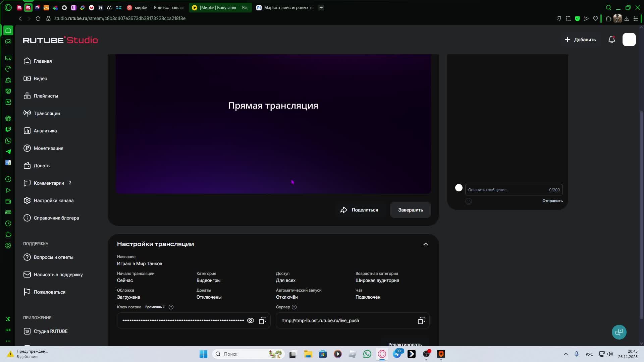Open Monetization in the sidebar
Image resolution: width=644 pixels, height=362 pixels.
click(x=48, y=148)
